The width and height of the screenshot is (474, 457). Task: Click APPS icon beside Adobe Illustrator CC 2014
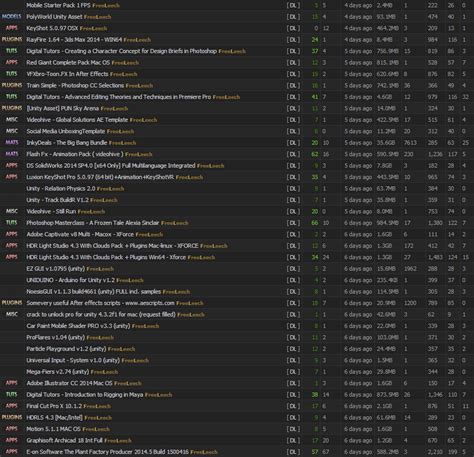(11, 383)
